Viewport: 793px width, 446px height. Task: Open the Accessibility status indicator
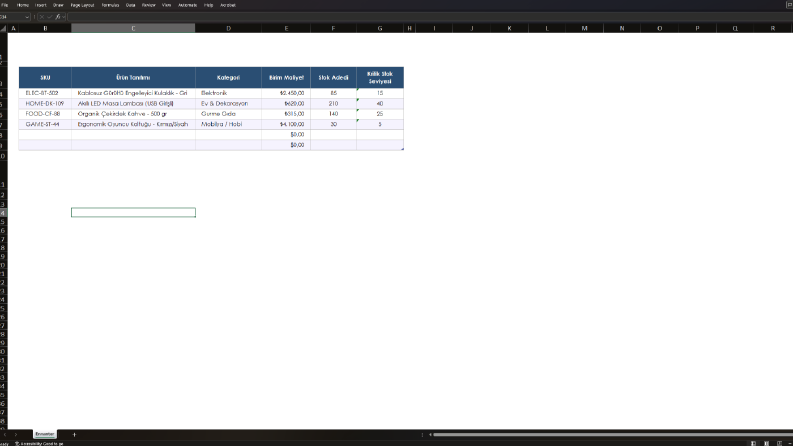(x=39, y=443)
